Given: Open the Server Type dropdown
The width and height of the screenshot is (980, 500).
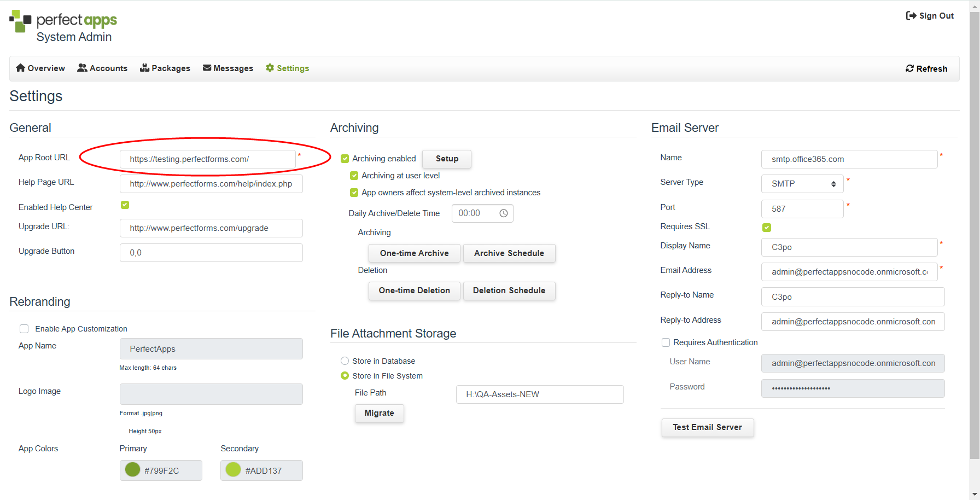Looking at the screenshot, I should point(802,184).
